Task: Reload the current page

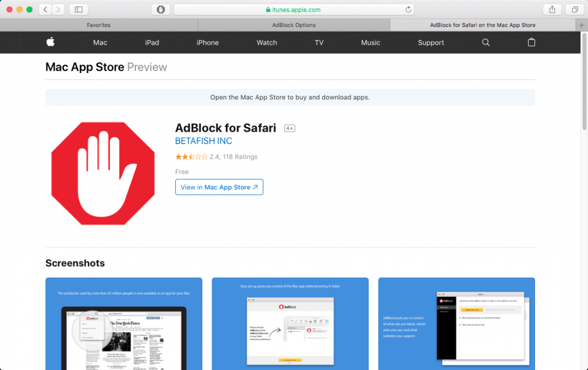Action: click(x=407, y=9)
